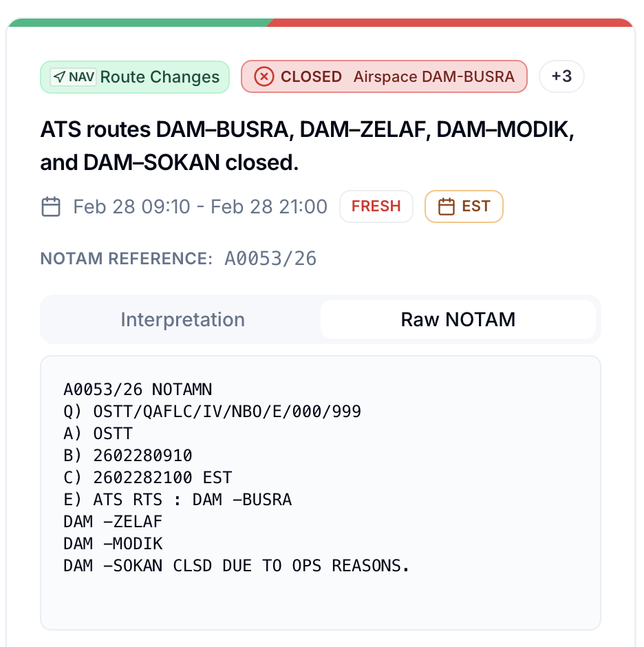This screenshot has height=647, width=644.
Task: Expand the +3 more tags badge
Action: pos(561,76)
